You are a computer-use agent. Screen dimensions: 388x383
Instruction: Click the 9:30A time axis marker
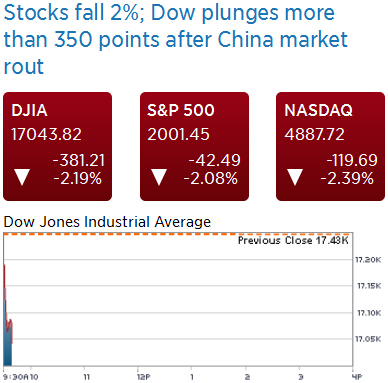16,377
